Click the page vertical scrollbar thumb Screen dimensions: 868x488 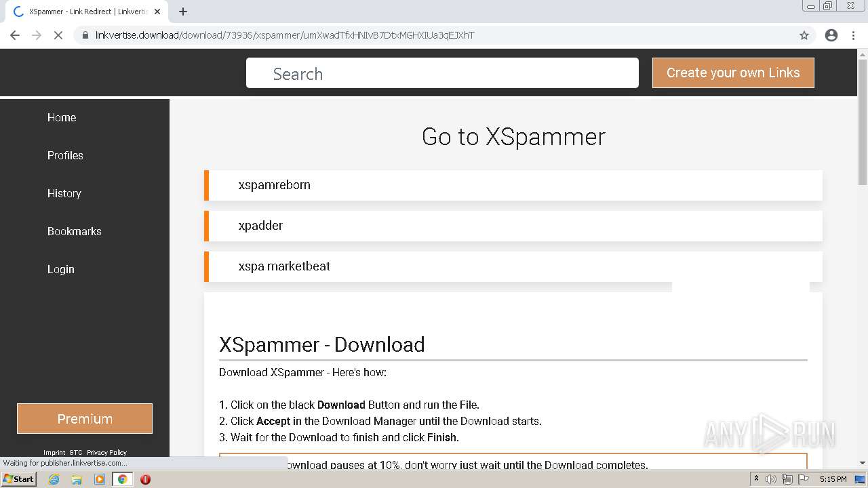[x=863, y=122]
